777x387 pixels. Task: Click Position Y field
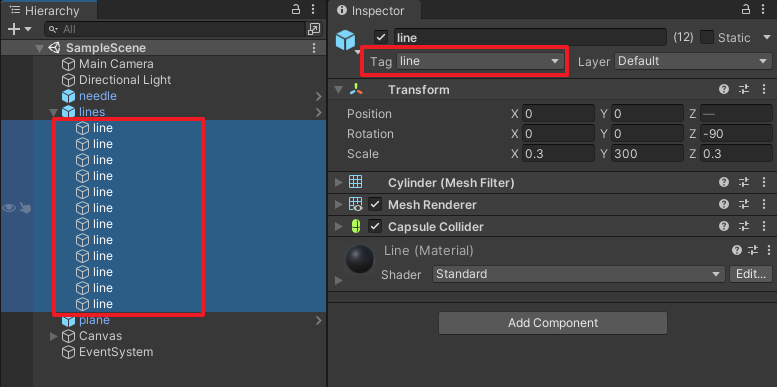[x=647, y=114]
